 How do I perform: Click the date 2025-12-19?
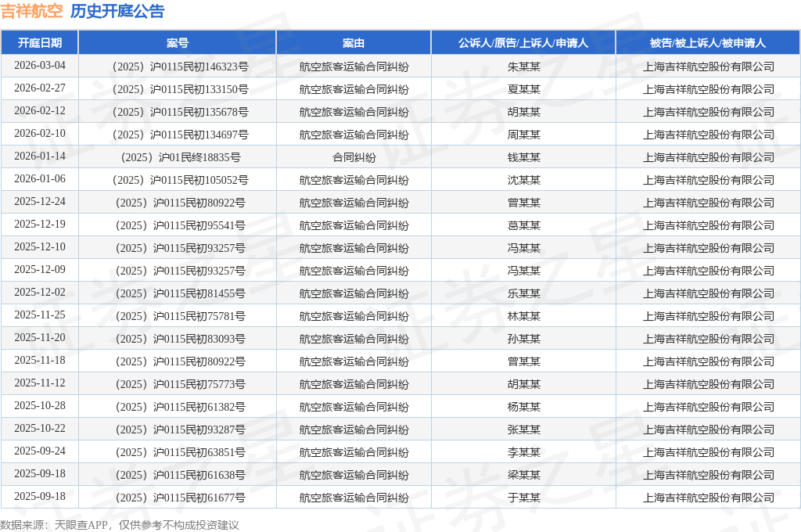(40, 224)
